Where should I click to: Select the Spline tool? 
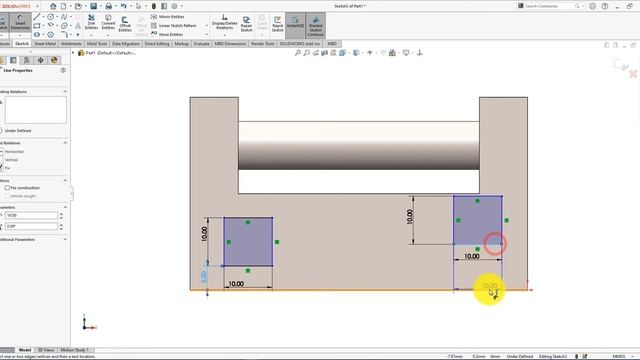[x=64, y=17]
